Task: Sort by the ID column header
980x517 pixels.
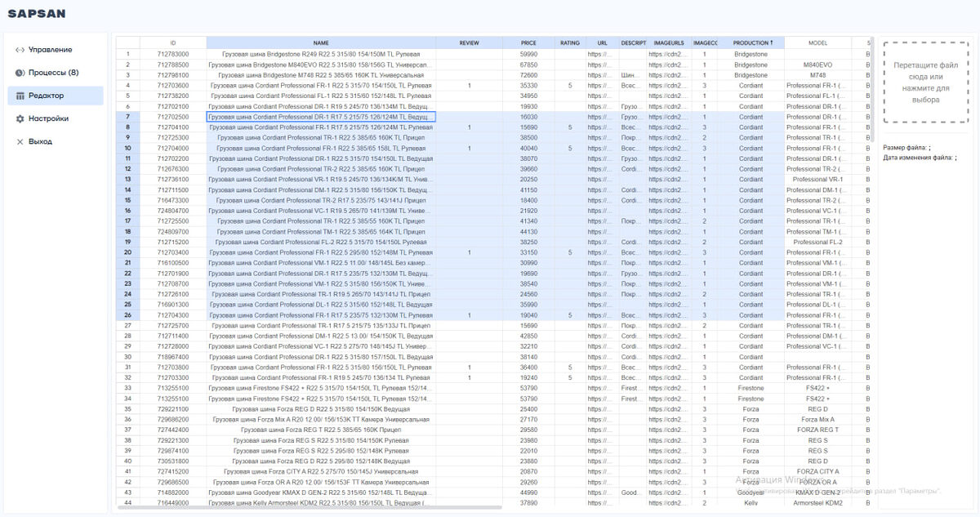Action: click(173, 42)
